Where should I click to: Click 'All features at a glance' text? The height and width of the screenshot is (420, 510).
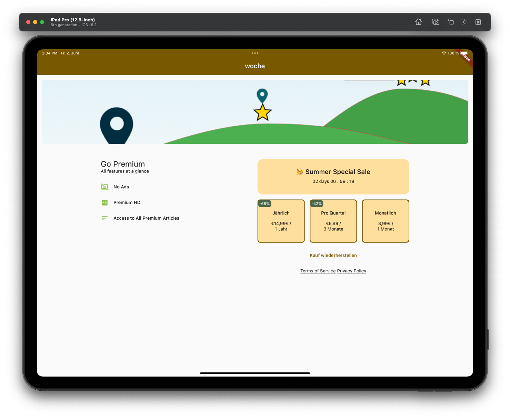click(x=125, y=171)
